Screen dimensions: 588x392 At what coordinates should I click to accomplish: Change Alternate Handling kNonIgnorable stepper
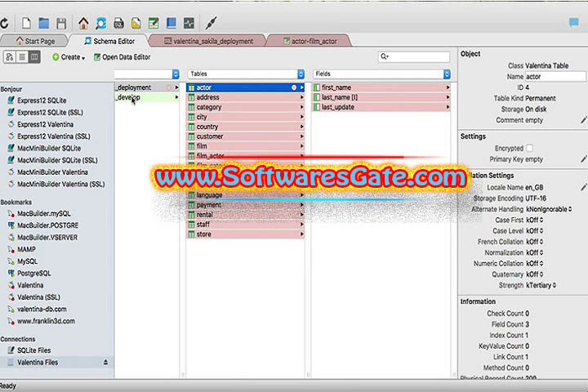coord(570,209)
